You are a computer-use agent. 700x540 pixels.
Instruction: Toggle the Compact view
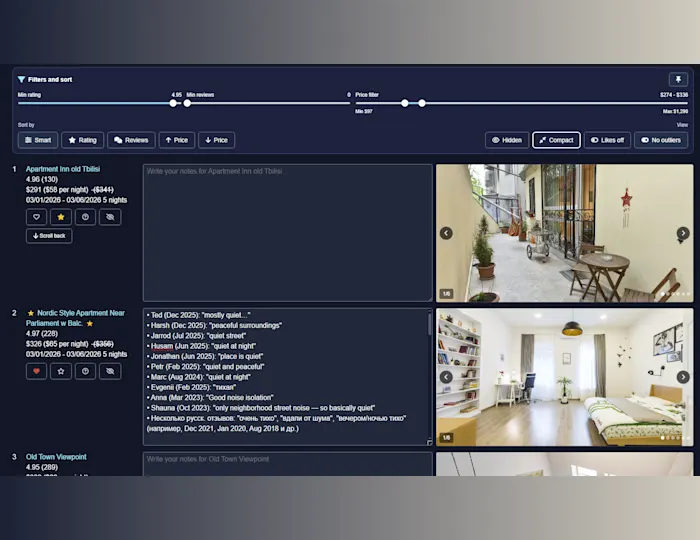[x=556, y=140]
